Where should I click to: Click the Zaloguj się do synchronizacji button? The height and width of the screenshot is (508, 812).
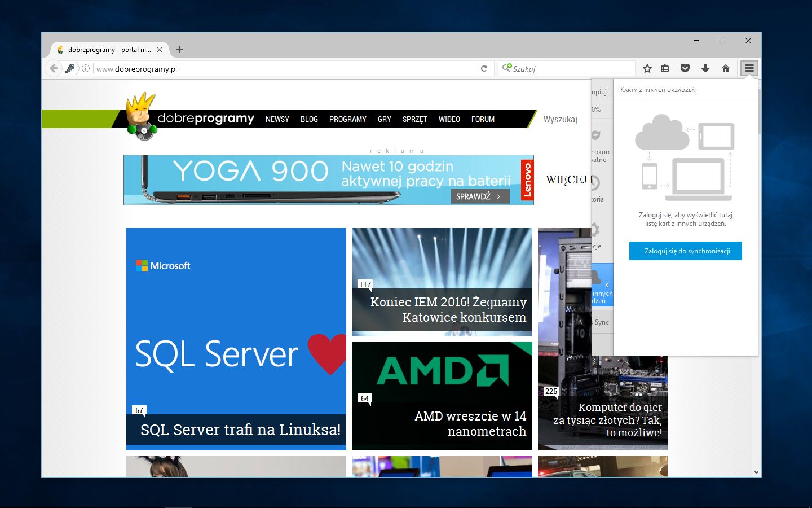coord(686,251)
